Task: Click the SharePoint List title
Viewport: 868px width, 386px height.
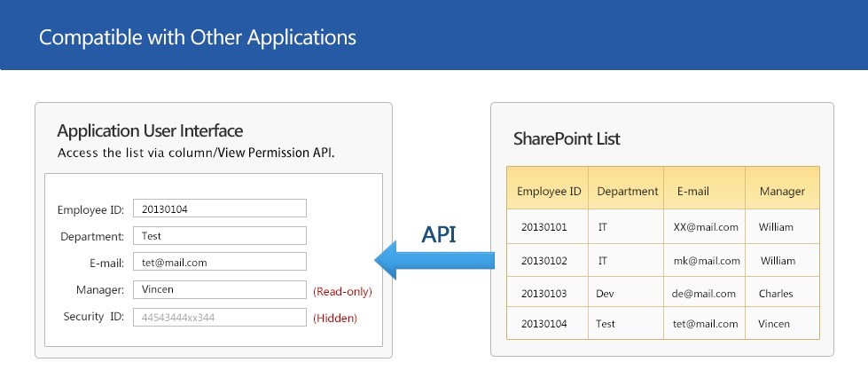Action: click(x=567, y=139)
